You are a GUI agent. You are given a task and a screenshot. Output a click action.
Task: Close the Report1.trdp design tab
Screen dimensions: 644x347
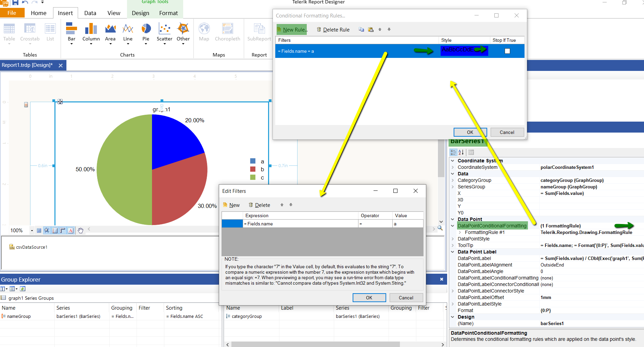point(61,65)
